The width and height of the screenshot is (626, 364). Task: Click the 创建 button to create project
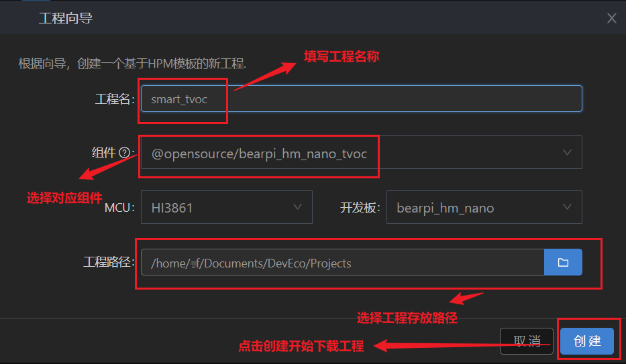click(x=587, y=341)
